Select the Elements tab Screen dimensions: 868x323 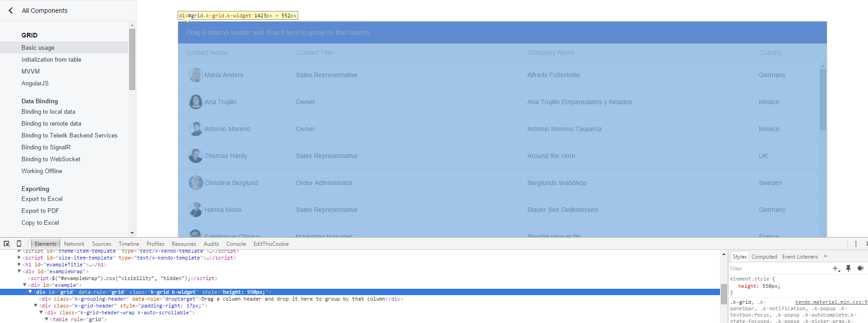click(x=46, y=244)
